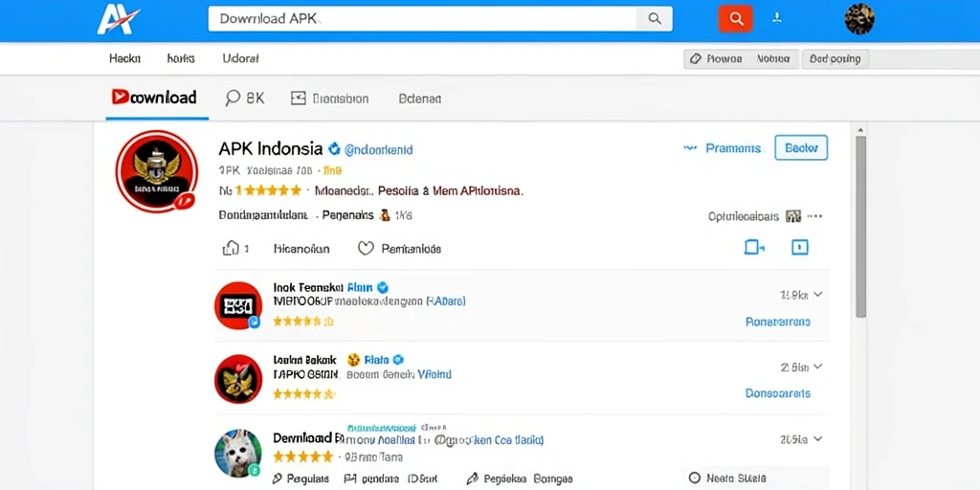
Task: Click the 'Bed poring' button
Action: coord(835,58)
